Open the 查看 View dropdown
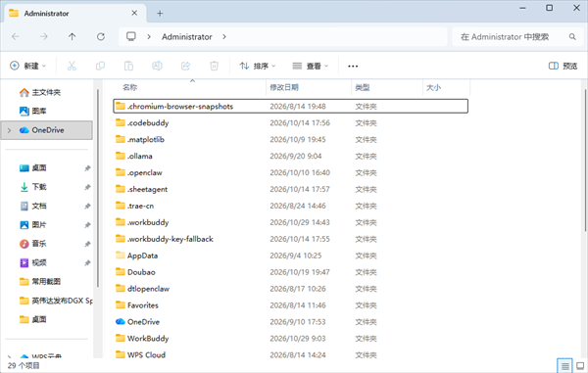588x373 pixels. pos(310,66)
